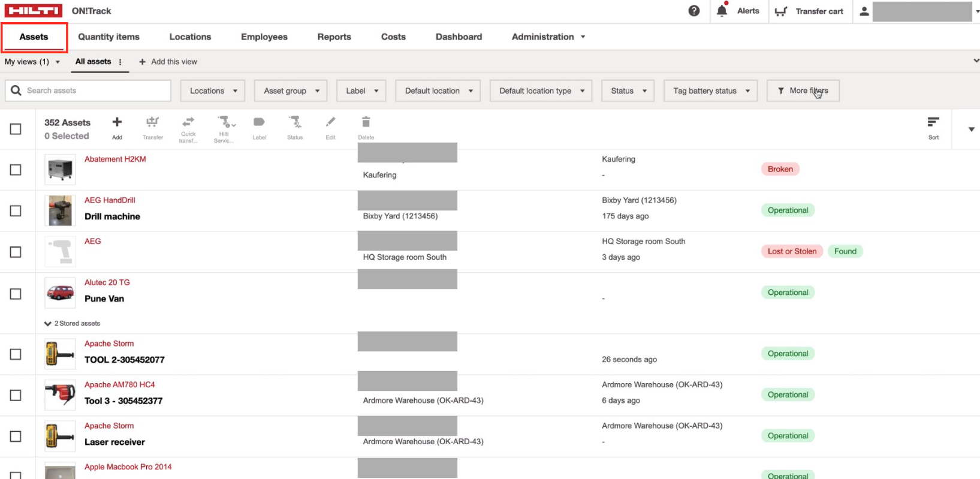Open the help question mark icon
Screen dimensions: 980x479
[x=693, y=11]
